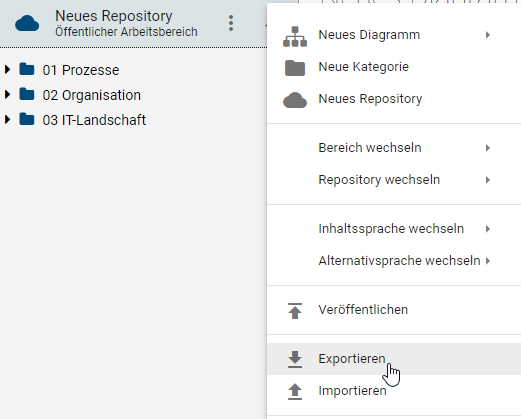Expand the 02 Organisation category
The image size is (521, 419).
[7, 94]
